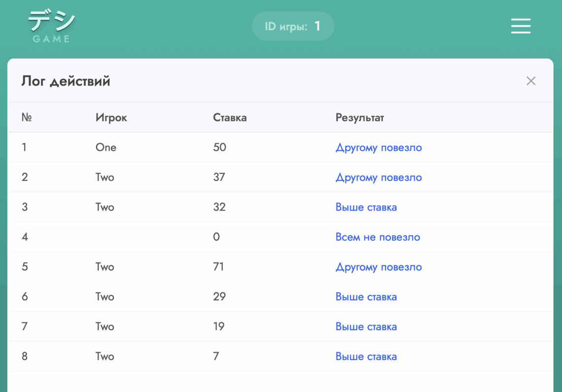Open row 7 result Выше ставка
562x392 pixels.
pyautogui.click(x=366, y=327)
